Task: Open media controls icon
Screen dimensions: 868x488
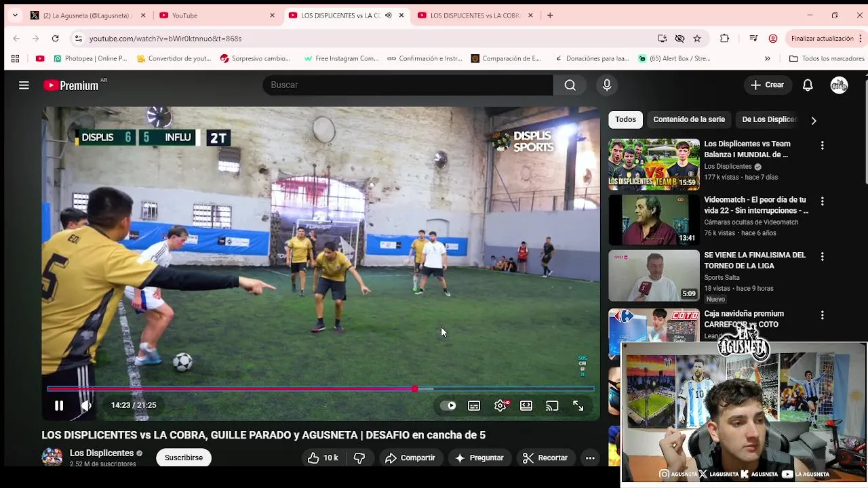Action: click(x=753, y=39)
